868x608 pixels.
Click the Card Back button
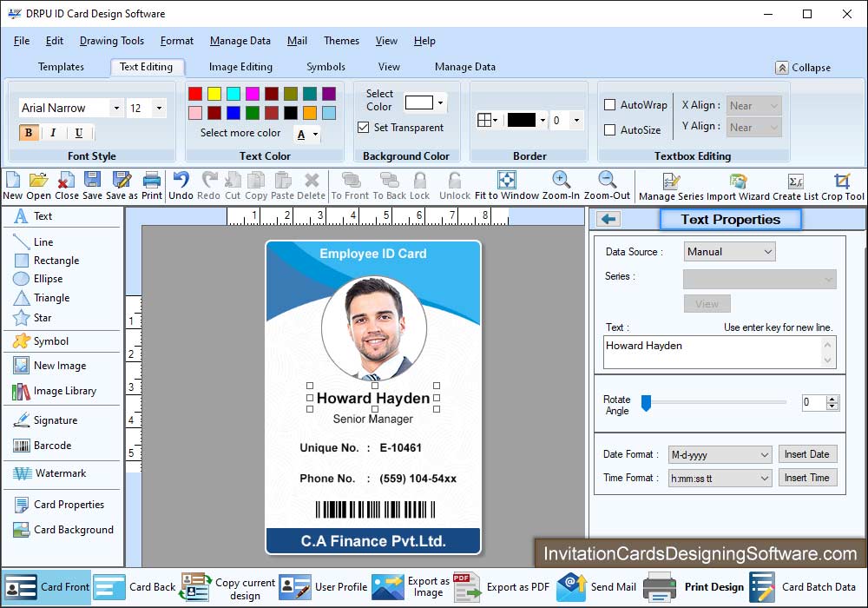tap(135, 587)
